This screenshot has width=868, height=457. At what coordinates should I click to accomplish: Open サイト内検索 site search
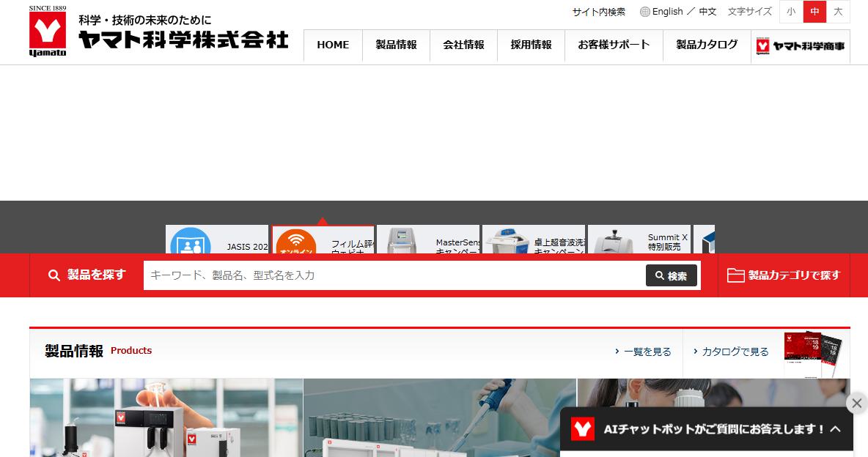[x=599, y=12]
